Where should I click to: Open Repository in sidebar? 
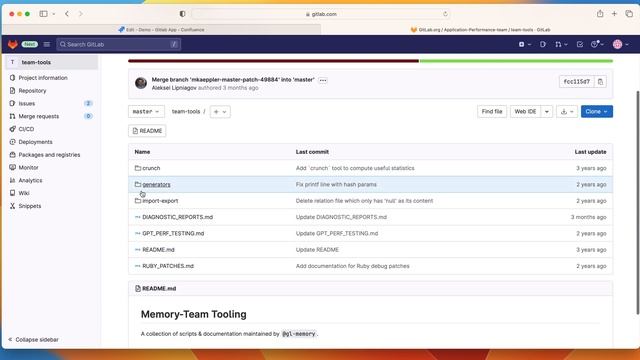click(32, 91)
